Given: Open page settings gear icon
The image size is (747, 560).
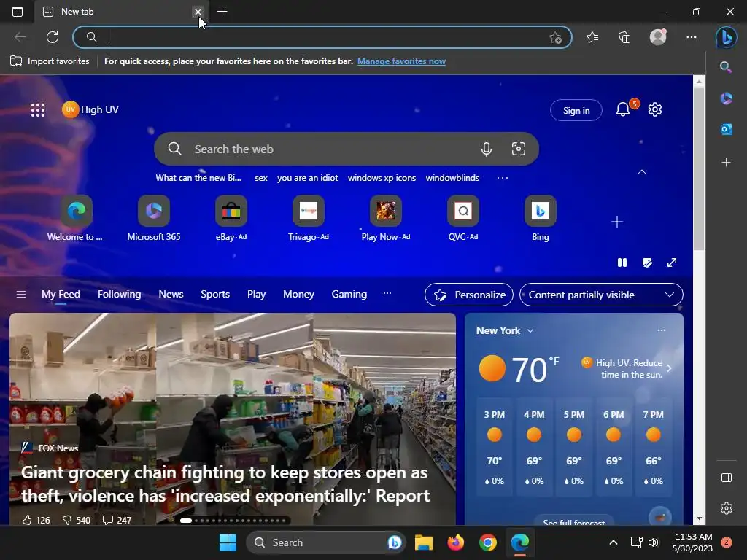Looking at the screenshot, I should [x=655, y=109].
